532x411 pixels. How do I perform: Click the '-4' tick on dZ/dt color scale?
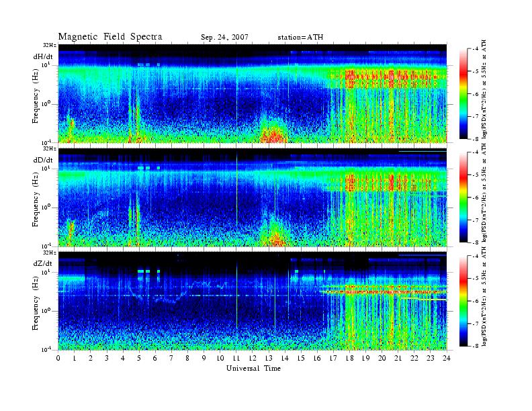(475, 256)
